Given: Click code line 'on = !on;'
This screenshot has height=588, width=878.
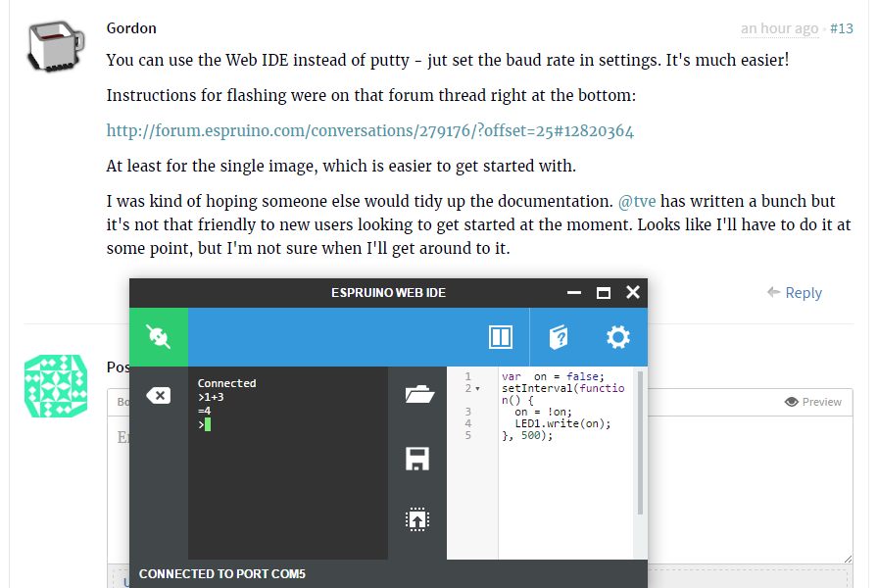Looking at the screenshot, I should (543, 412).
